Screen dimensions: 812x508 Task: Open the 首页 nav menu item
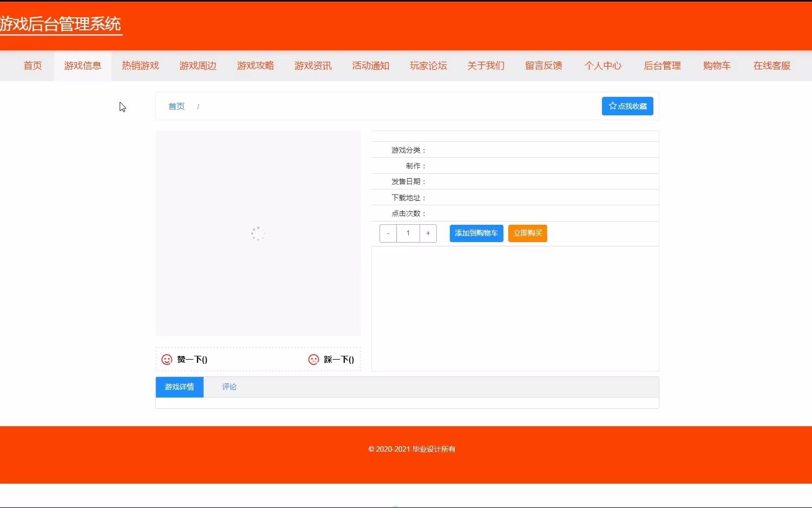click(32, 66)
